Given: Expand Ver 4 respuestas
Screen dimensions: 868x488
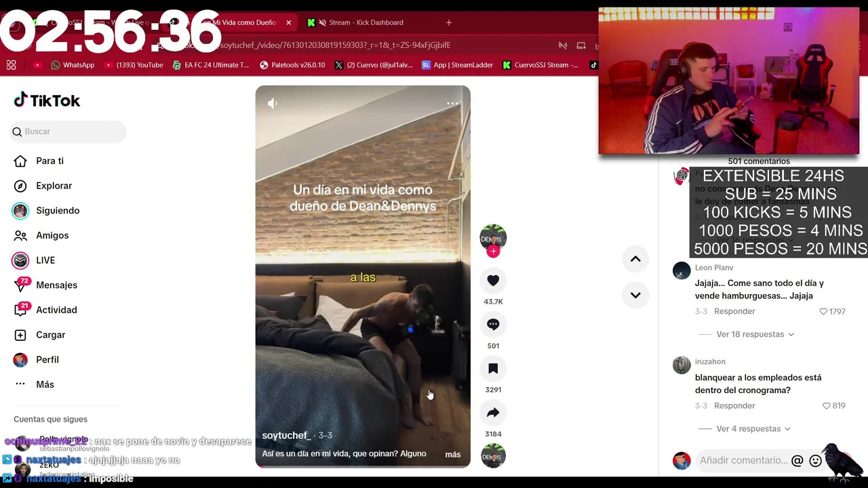Looking at the screenshot, I should click(753, 429).
